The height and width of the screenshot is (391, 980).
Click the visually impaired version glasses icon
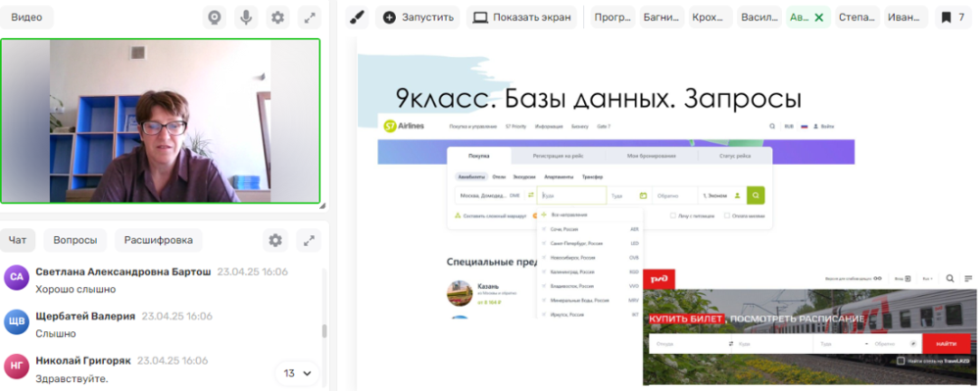coord(877,278)
